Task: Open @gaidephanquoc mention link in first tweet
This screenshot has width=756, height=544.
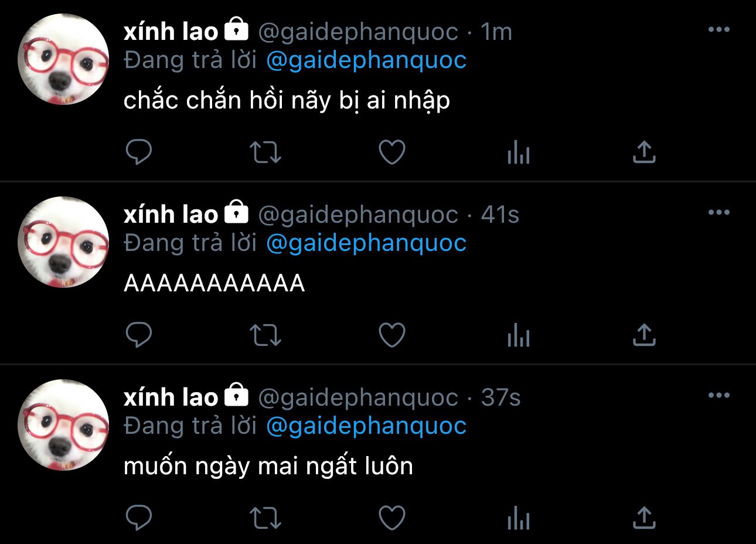Action: 366,60
